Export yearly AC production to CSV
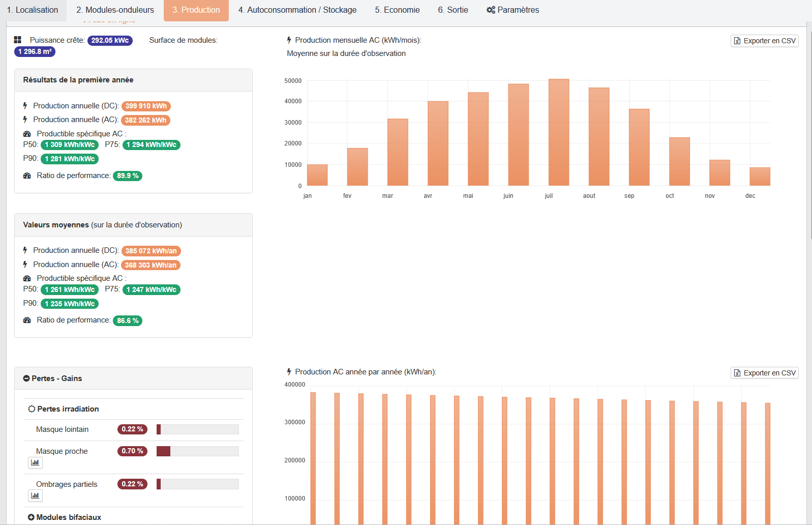 (764, 373)
